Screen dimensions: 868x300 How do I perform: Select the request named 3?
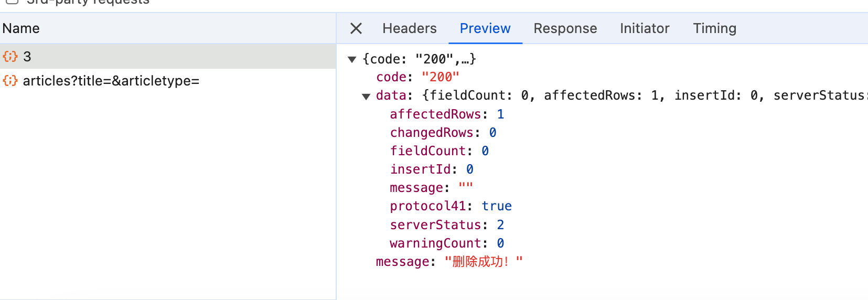27,57
